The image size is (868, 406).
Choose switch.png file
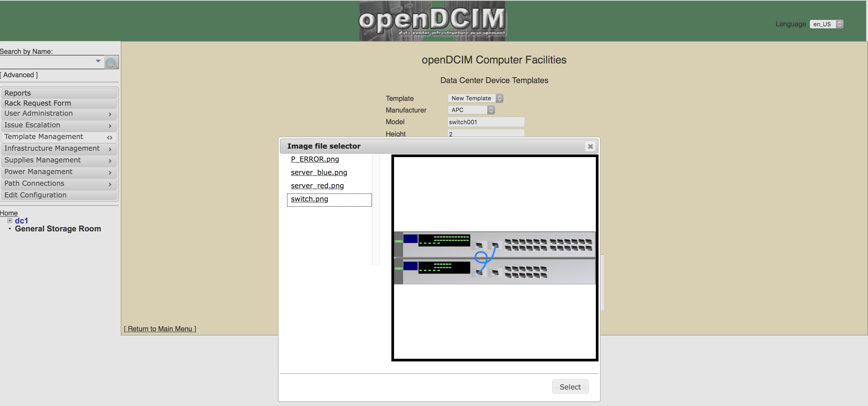pyautogui.click(x=309, y=199)
